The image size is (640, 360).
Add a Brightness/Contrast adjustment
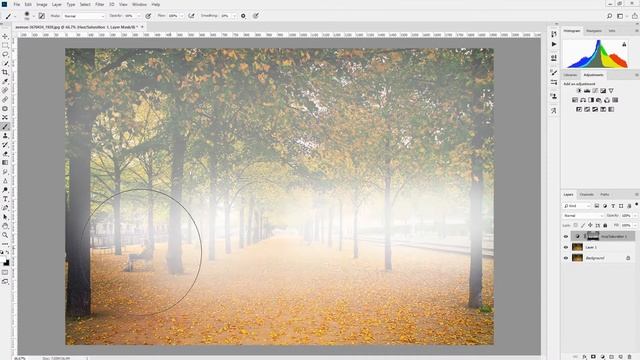point(579,91)
